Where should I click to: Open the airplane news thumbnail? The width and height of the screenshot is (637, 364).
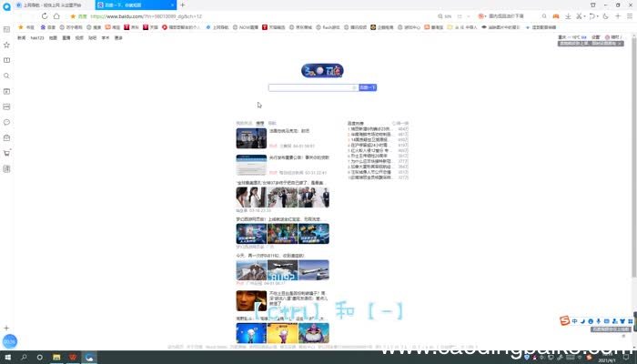(x=282, y=270)
